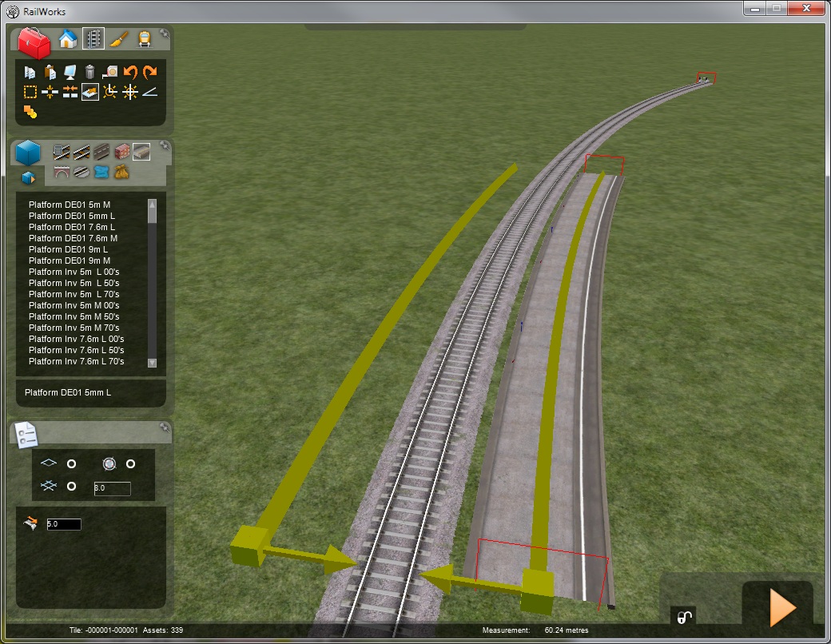831x644 pixels.
Task: Select the highlighted platform category icon
Action: coord(141,152)
